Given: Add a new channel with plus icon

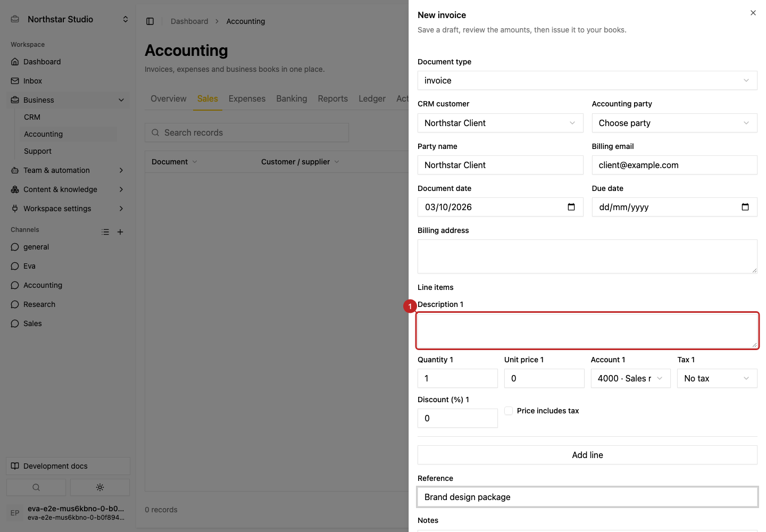Looking at the screenshot, I should pyautogui.click(x=120, y=232).
